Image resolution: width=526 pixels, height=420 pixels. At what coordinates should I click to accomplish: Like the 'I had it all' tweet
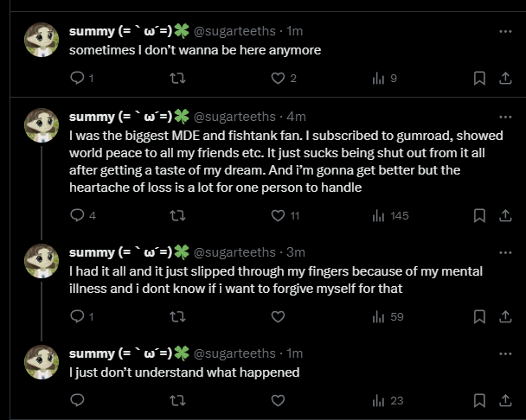click(x=278, y=317)
